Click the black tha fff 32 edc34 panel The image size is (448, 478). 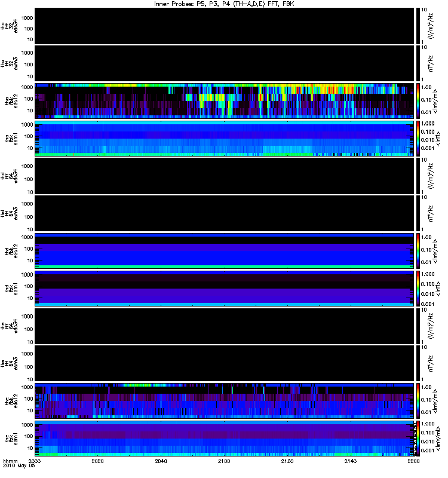pos(224,26)
